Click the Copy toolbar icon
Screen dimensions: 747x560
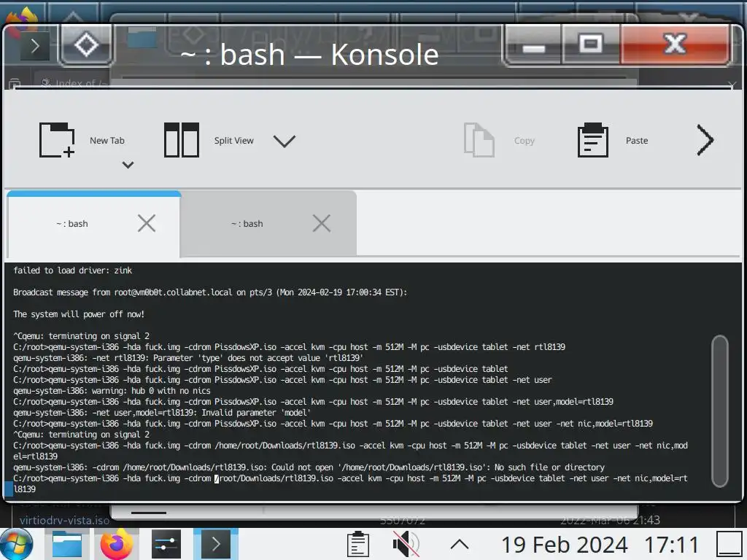pos(479,140)
